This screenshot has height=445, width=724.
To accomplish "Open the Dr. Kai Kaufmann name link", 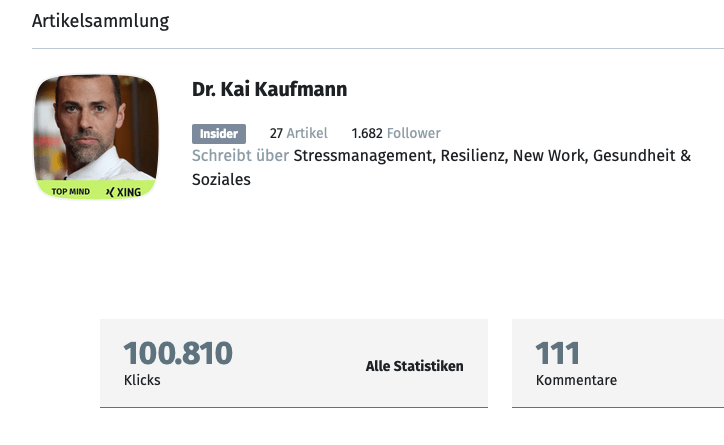I will [270, 90].
